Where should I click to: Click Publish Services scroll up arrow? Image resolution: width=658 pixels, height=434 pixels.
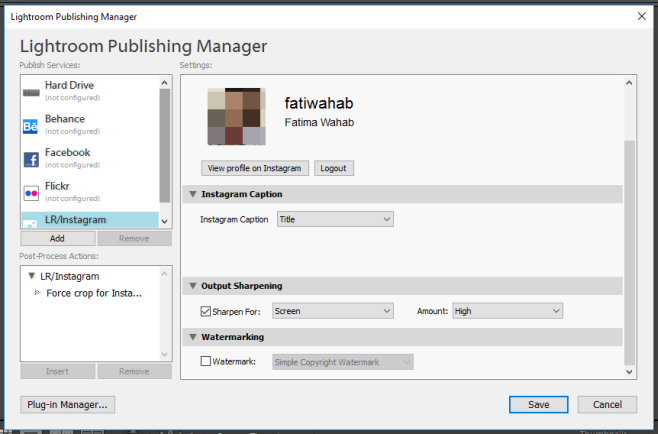click(164, 83)
